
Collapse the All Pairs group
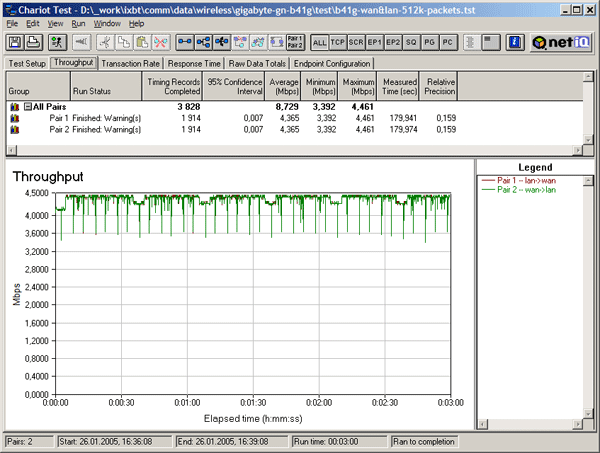pos(27,105)
